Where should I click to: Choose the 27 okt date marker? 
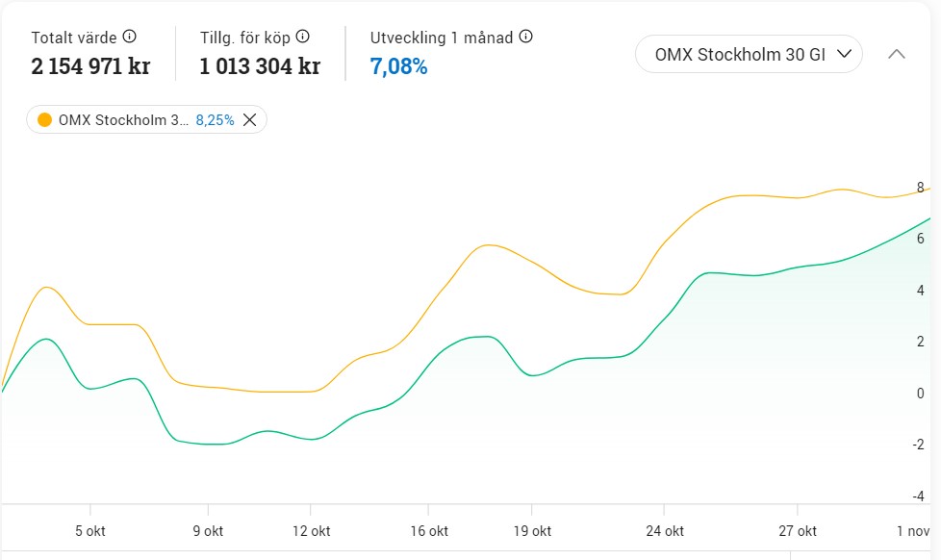797,531
